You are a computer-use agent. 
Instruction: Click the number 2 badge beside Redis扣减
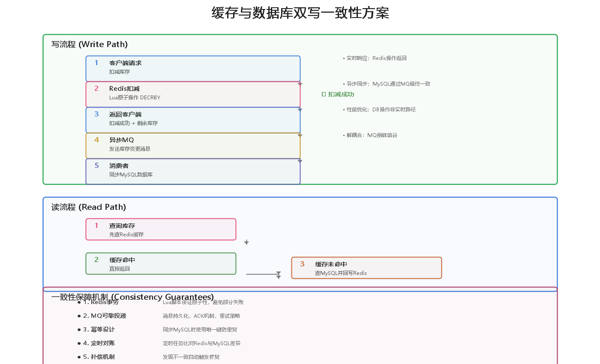coord(96,89)
